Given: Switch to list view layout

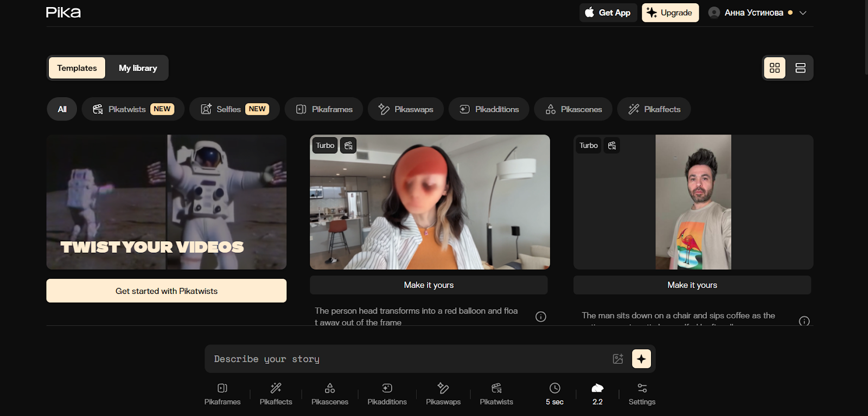Looking at the screenshot, I should coord(800,68).
